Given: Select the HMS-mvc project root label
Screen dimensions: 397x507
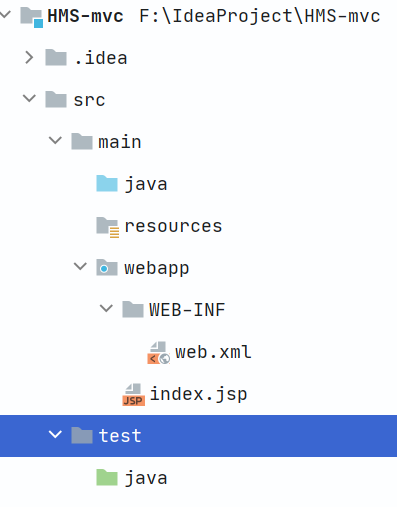Looking at the screenshot, I should pyautogui.click(x=85, y=16).
